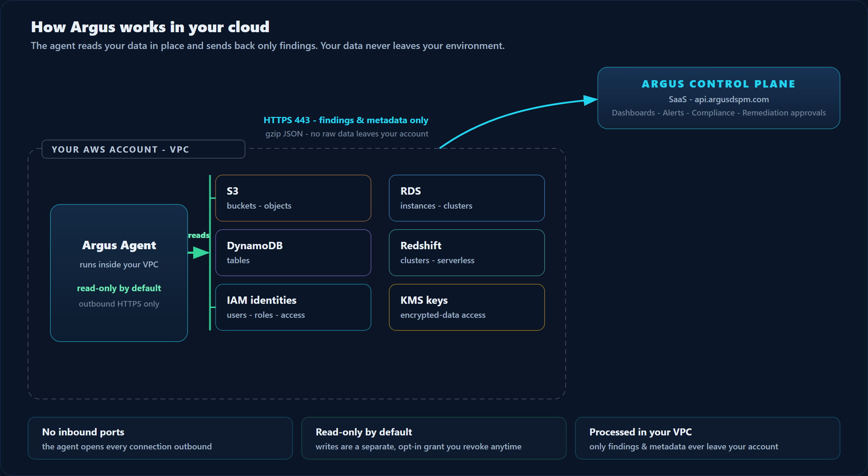Click the Argus Control Plane box

719,98
